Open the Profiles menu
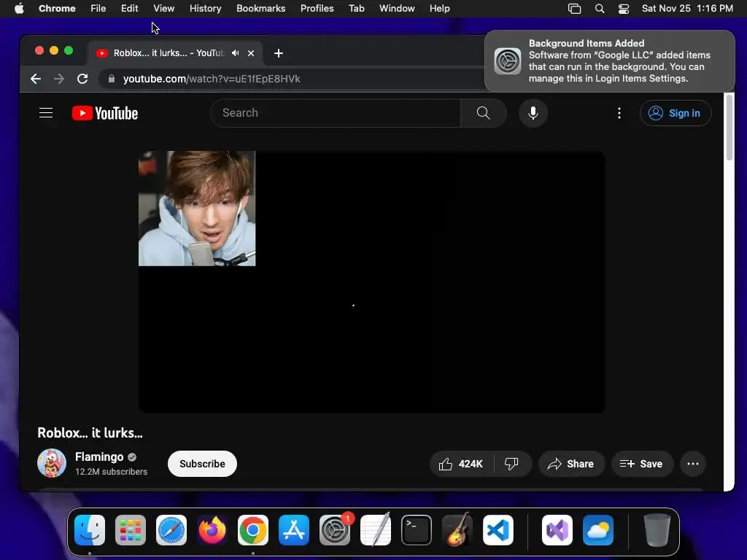 [x=317, y=9]
